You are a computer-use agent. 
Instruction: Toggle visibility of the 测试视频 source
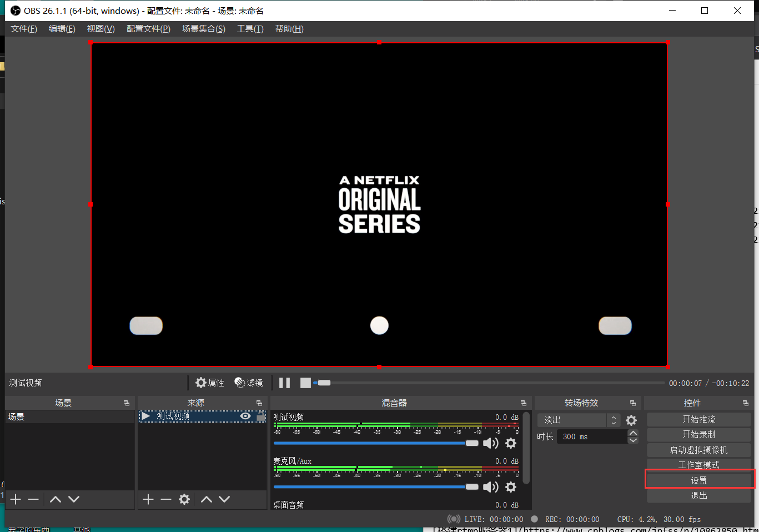point(245,416)
